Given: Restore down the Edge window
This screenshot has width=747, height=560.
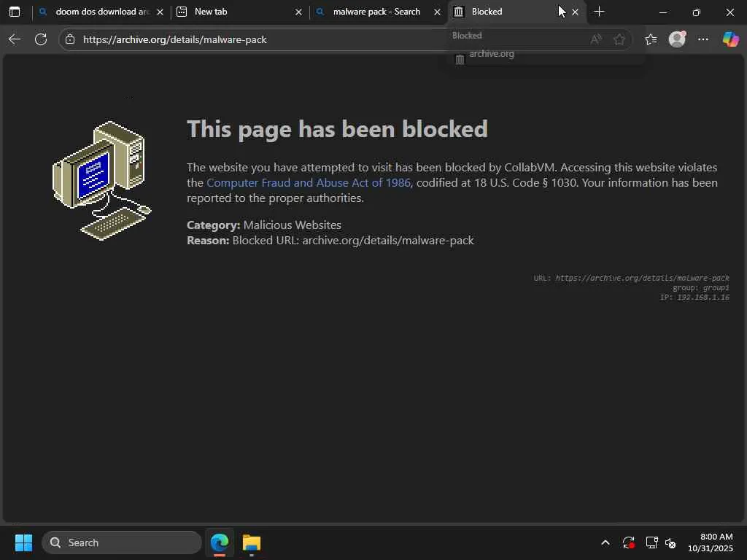Looking at the screenshot, I should pos(697,12).
